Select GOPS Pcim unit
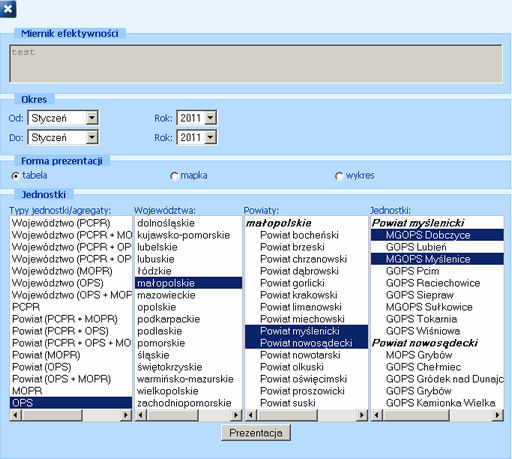 tap(437, 271)
